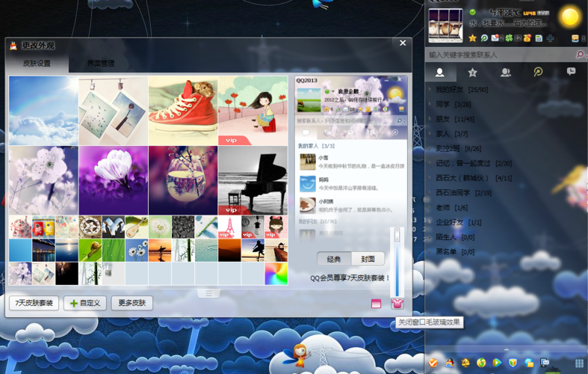Open the mailbox envelope icon

[x=495, y=38]
